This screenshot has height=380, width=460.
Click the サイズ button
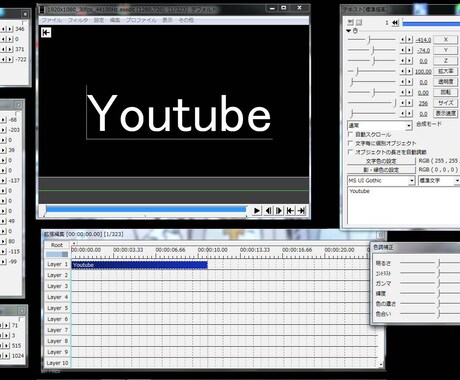[x=445, y=103]
